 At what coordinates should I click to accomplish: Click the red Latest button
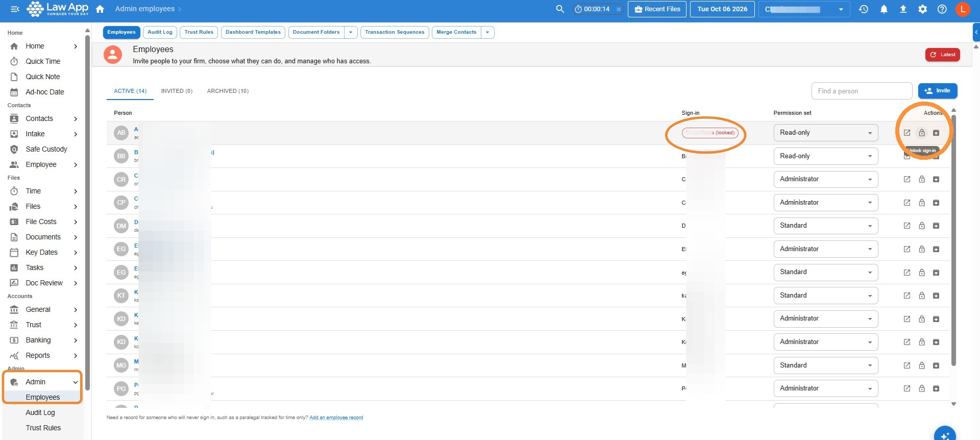[x=942, y=55]
